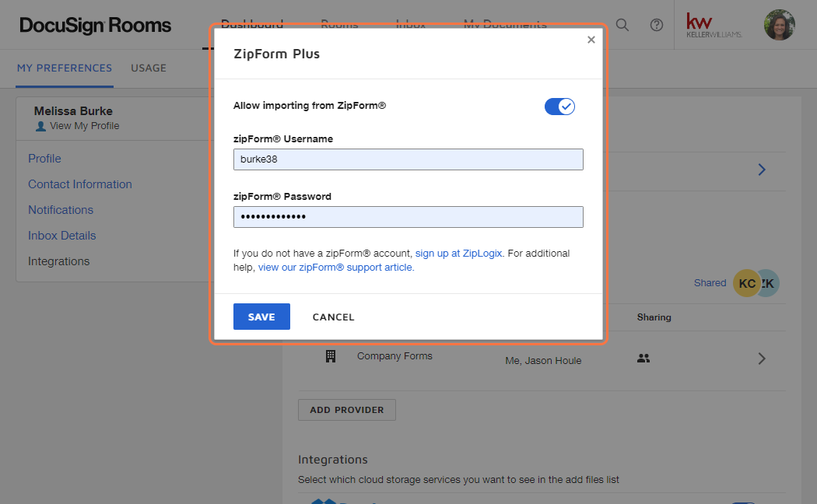Click the Keller Williams logo
This screenshot has height=504, width=817.
[x=714, y=25]
